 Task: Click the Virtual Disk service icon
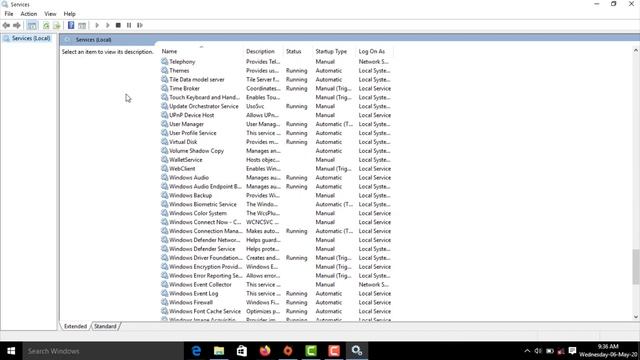pyautogui.click(x=164, y=142)
